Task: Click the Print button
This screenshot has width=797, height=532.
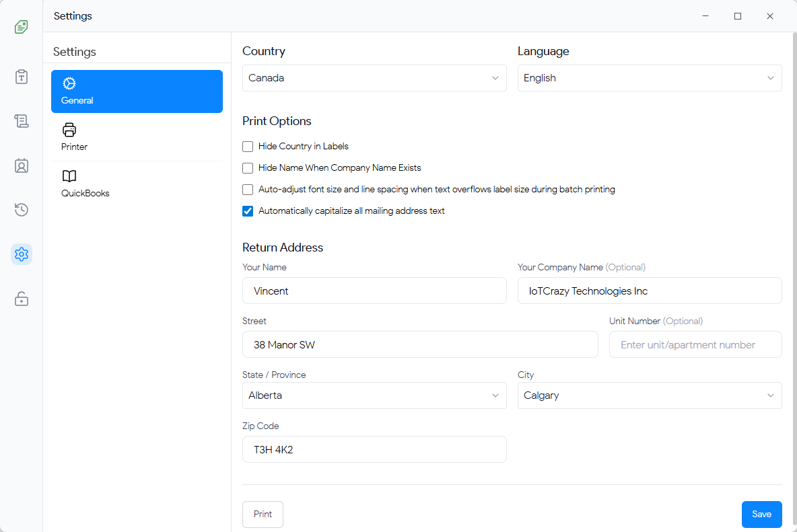Action: point(263,514)
